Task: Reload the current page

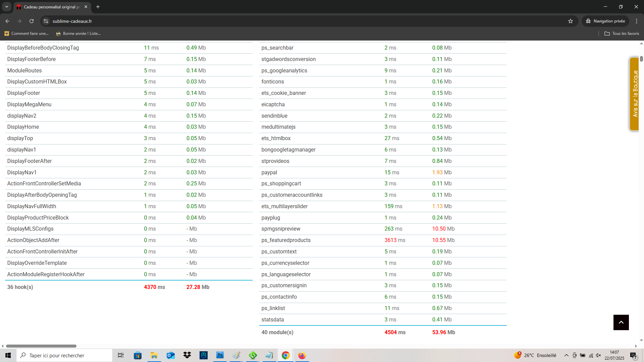Action: 32,21
